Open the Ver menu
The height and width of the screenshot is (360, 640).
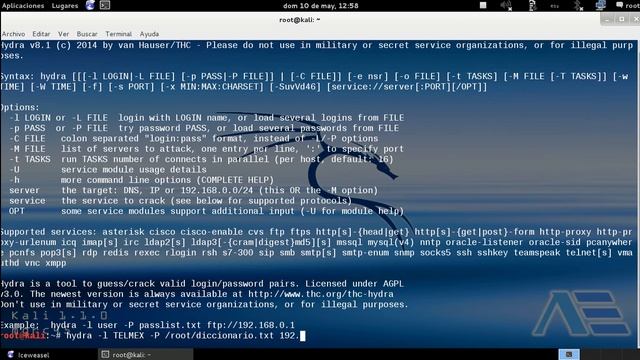(x=63, y=34)
